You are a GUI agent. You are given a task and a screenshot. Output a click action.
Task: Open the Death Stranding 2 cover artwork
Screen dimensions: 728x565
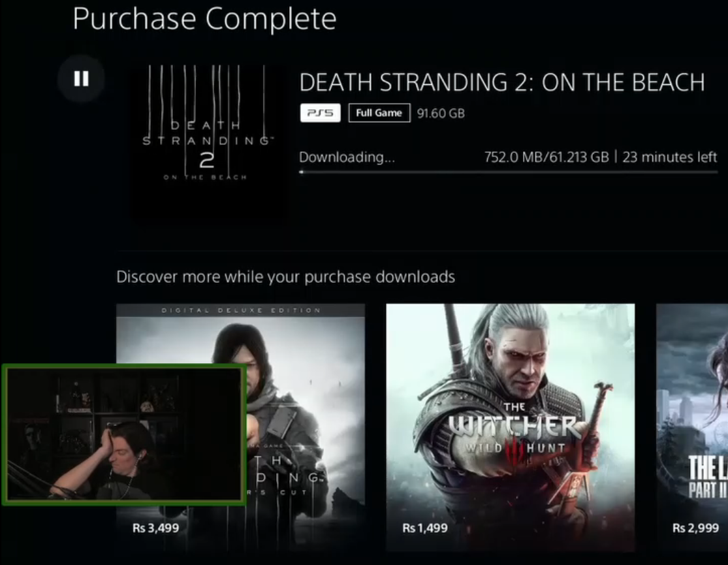click(208, 144)
